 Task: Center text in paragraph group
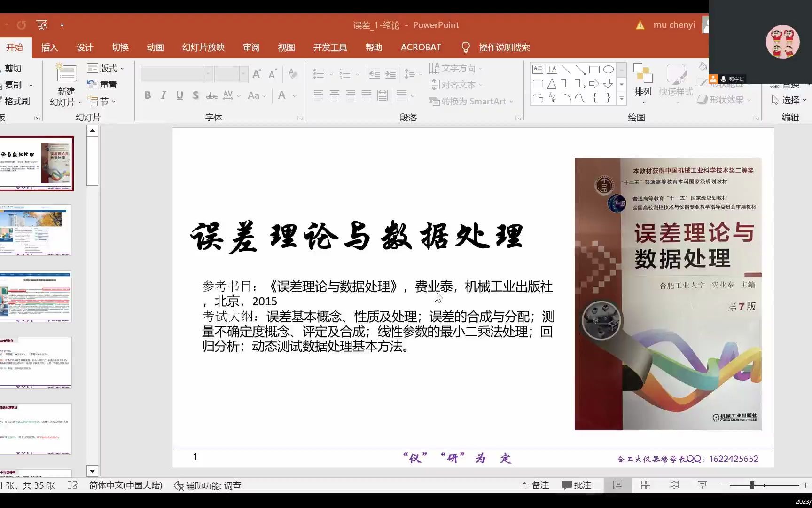[x=335, y=96]
